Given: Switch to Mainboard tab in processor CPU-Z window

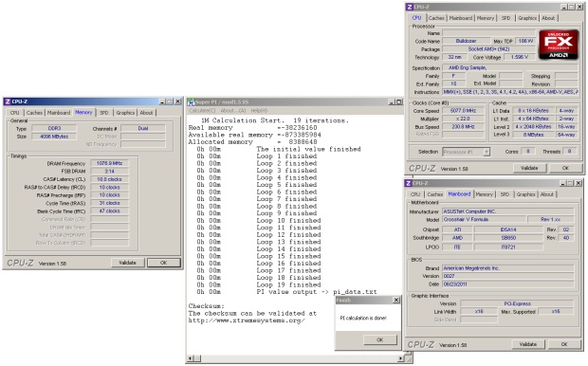Looking at the screenshot, I should click(461, 18).
